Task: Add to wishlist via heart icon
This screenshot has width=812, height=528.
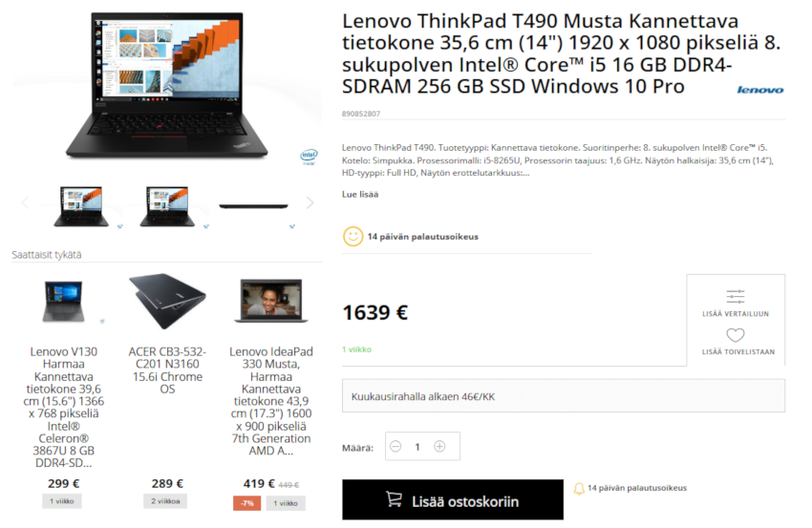Action: (x=736, y=335)
